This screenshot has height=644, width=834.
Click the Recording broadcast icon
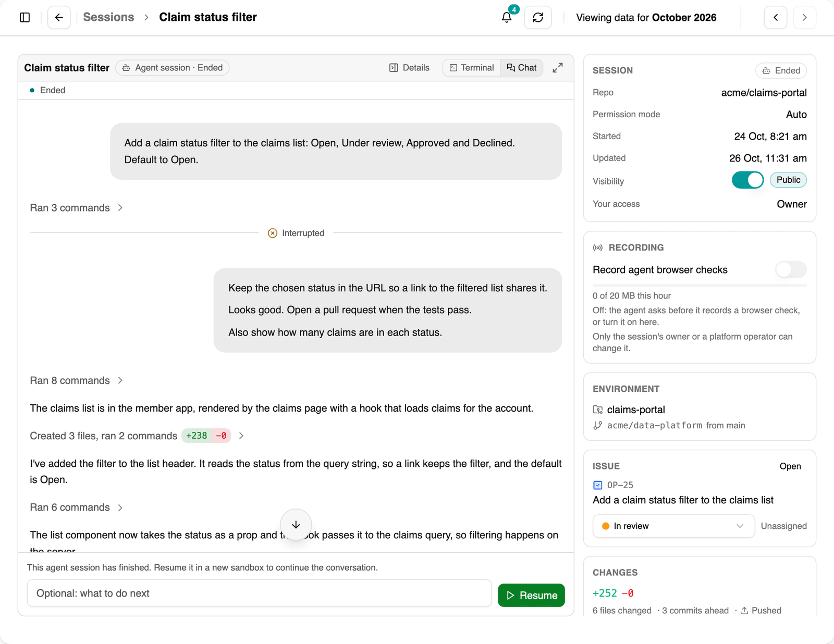pos(598,247)
